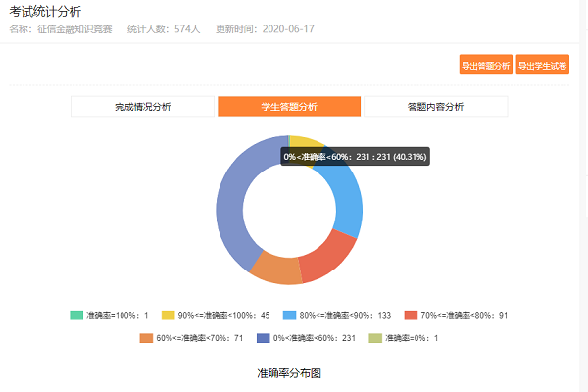
Task: Click the 考试统计分析 page heading
Action: pyautogui.click(x=45, y=11)
